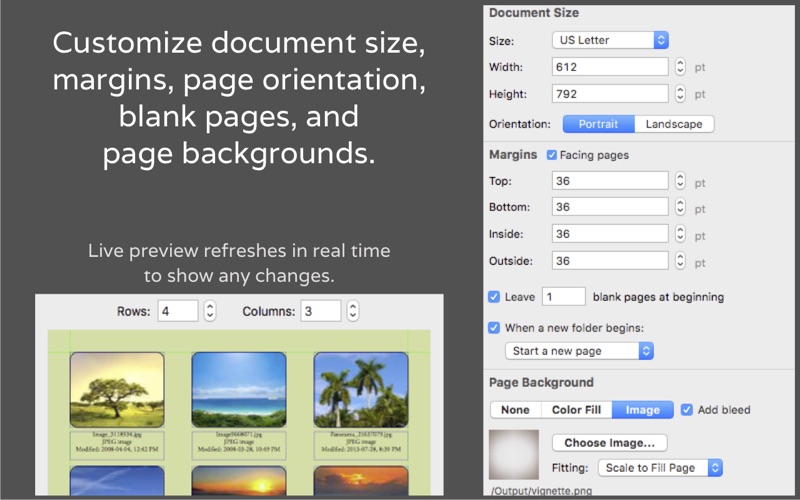Screen dimensions: 800x500
Task: Click the /Output/vignette.png path text
Action: coord(541,491)
